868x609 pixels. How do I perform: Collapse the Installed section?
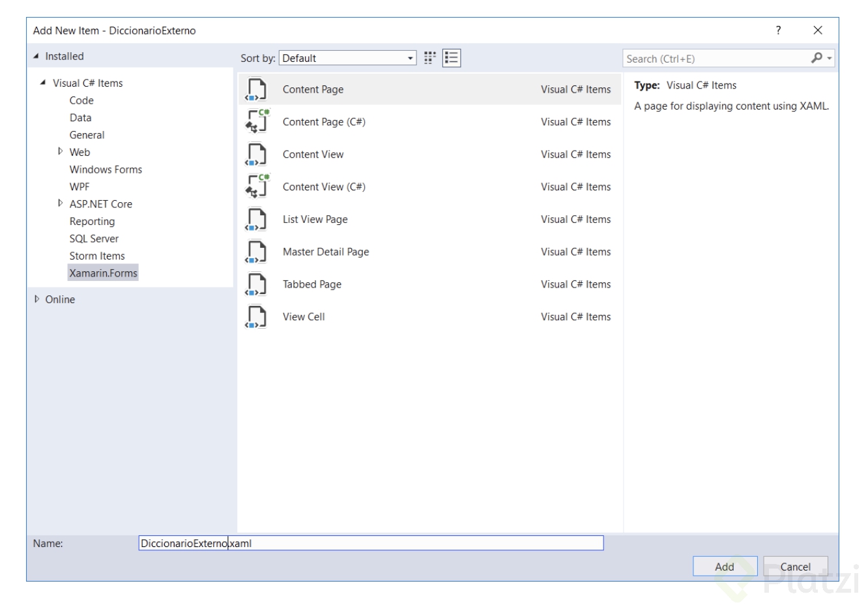[36, 57]
